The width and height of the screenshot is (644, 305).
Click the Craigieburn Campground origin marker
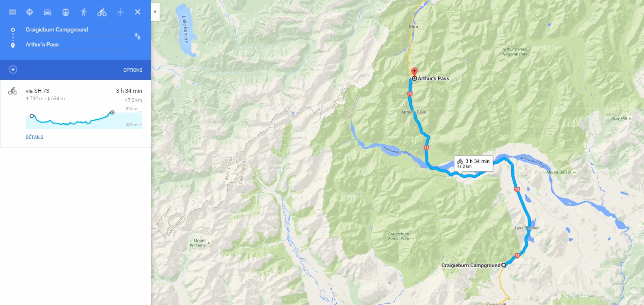tap(504, 265)
